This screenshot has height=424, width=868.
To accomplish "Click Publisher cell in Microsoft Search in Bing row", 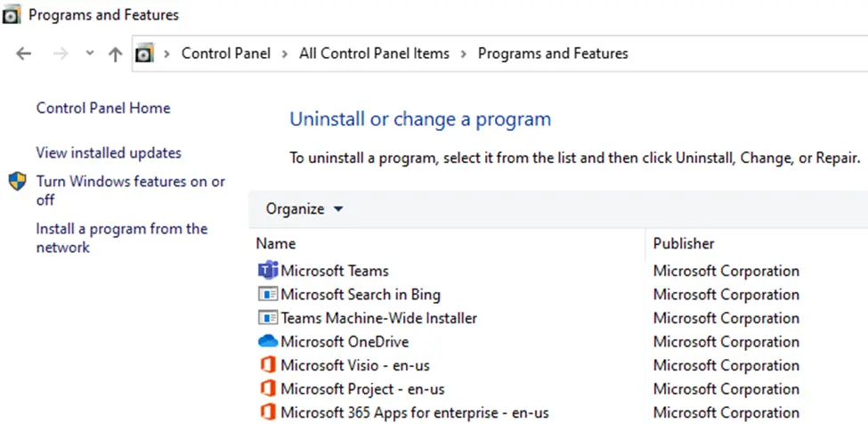I will [726, 295].
